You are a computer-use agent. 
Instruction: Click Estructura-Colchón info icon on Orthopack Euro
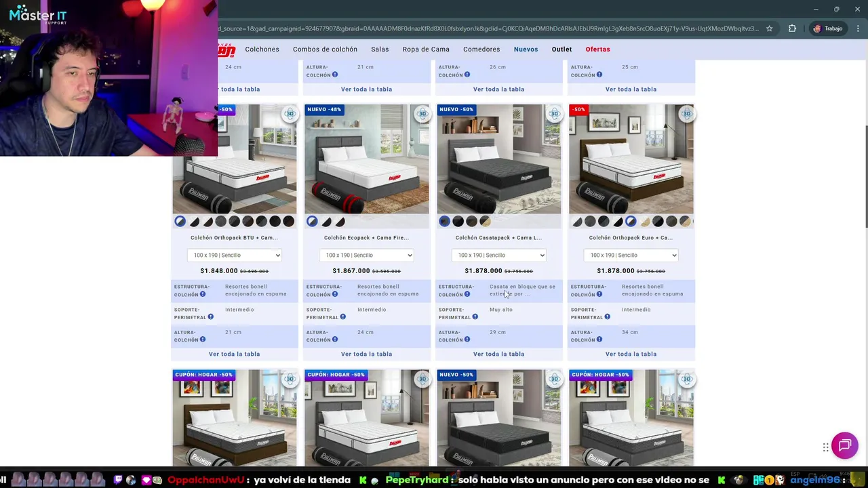pos(599,294)
